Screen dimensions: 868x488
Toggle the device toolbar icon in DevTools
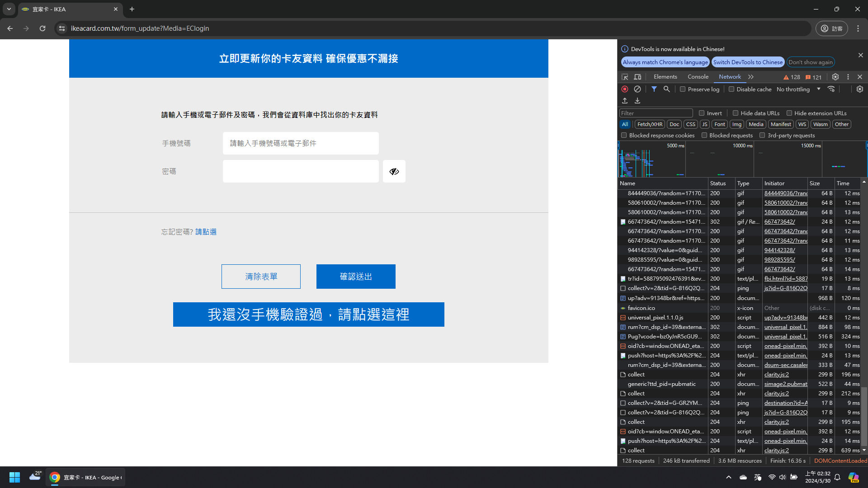pos(637,77)
